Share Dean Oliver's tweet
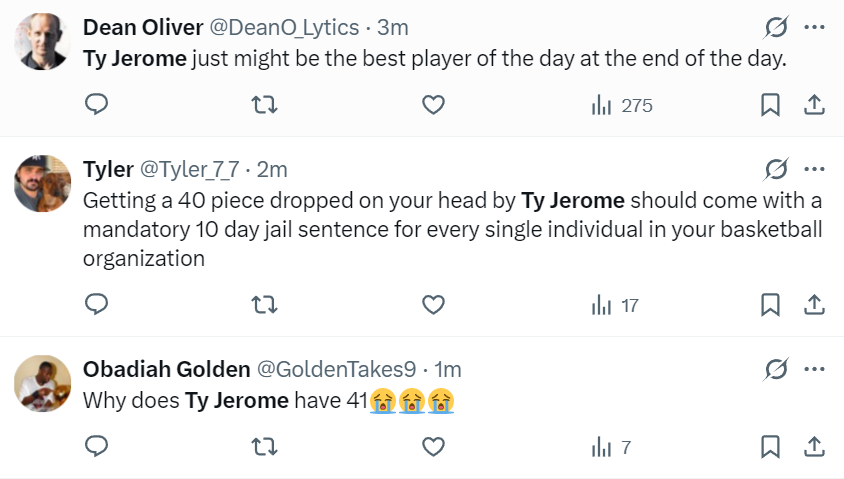The height and width of the screenshot is (479, 844). click(x=814, y=104)
